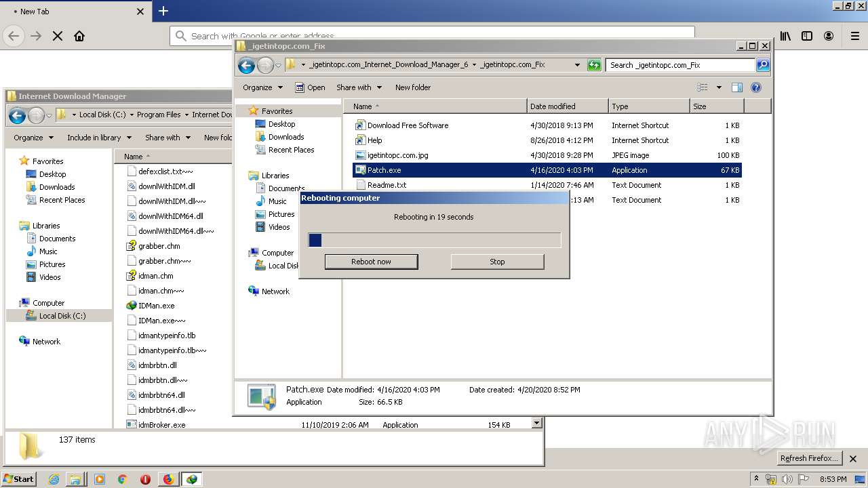
Task: Go back in the Fix folder window
Action: click(247, 65)
